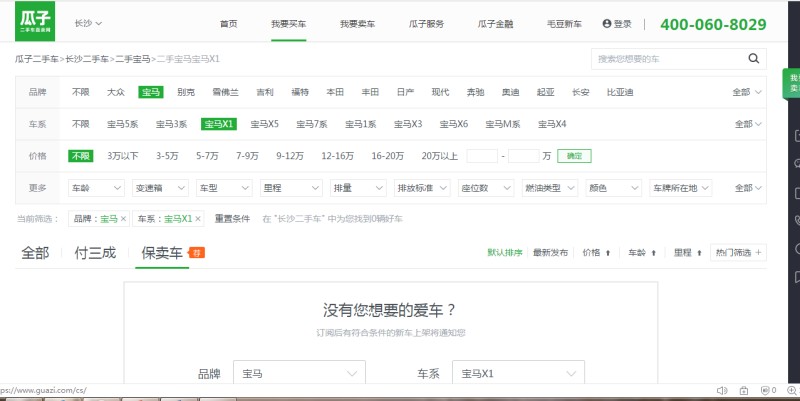Select price range 9-12万
Image resolution: width=800 pixels, height=401 pixels.
[290, 156]
